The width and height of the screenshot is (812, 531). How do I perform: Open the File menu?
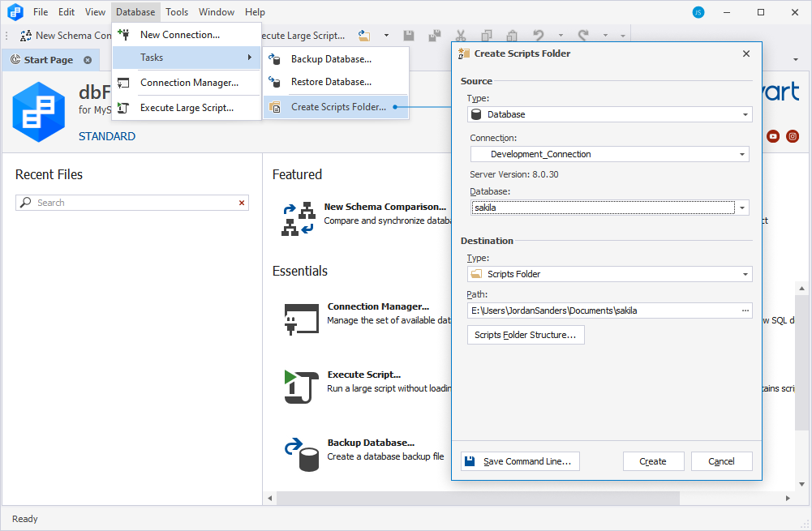(41, 12)
